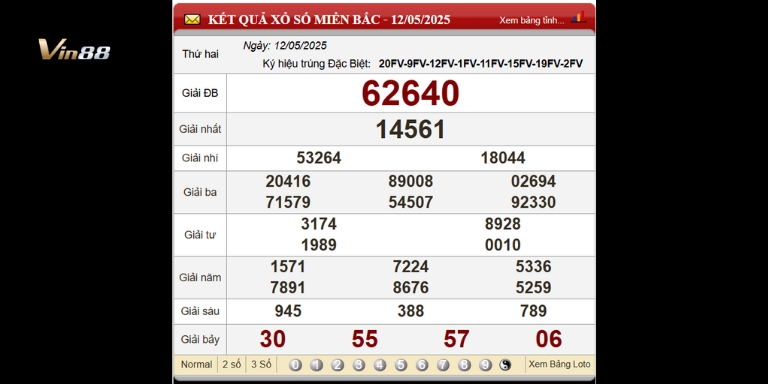The width and height of the screenshot is (768, 384).
Task: Click third prize number 54507
Action: click(x=410, y=202)
